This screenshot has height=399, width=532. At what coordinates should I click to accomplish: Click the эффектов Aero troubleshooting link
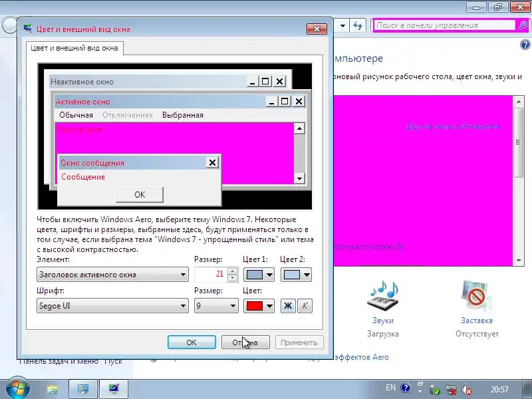[362, 357]
